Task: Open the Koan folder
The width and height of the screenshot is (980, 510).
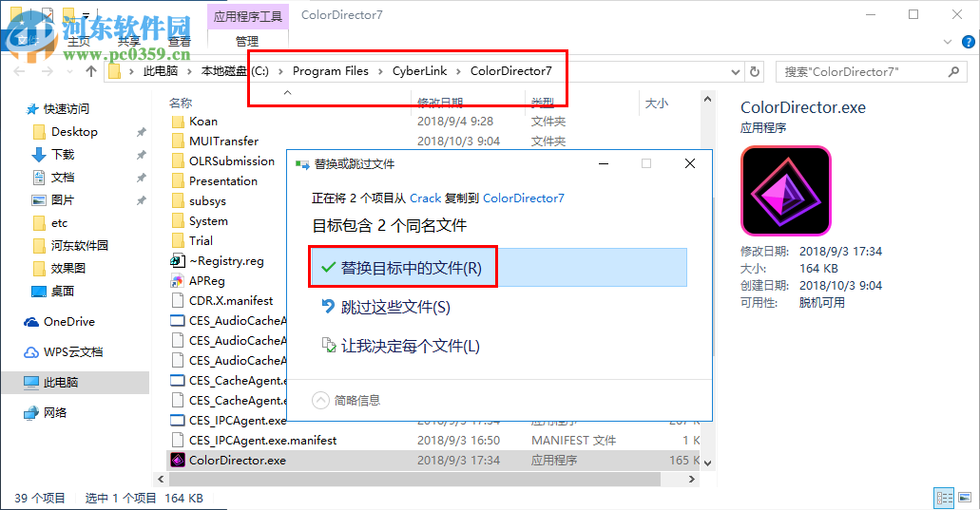Action: (203, 122)
